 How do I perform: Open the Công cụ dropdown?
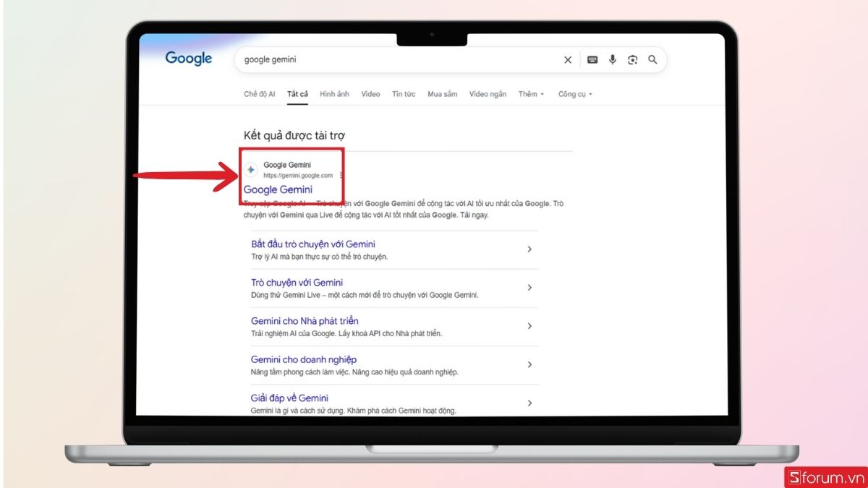574,93
